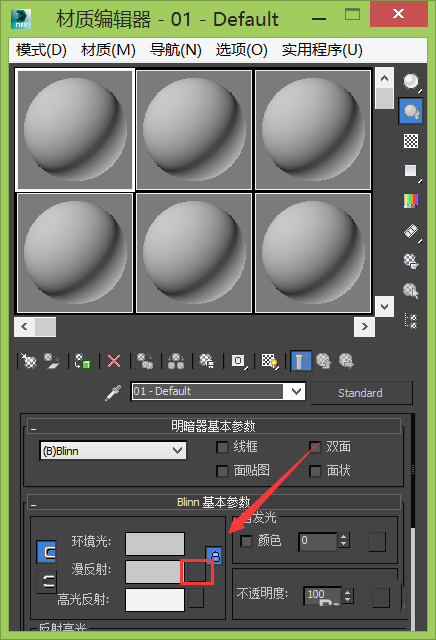Click Go Forward to Sibling icon
The width and height of the screenshot is (436, 640).
click(347, 361)
